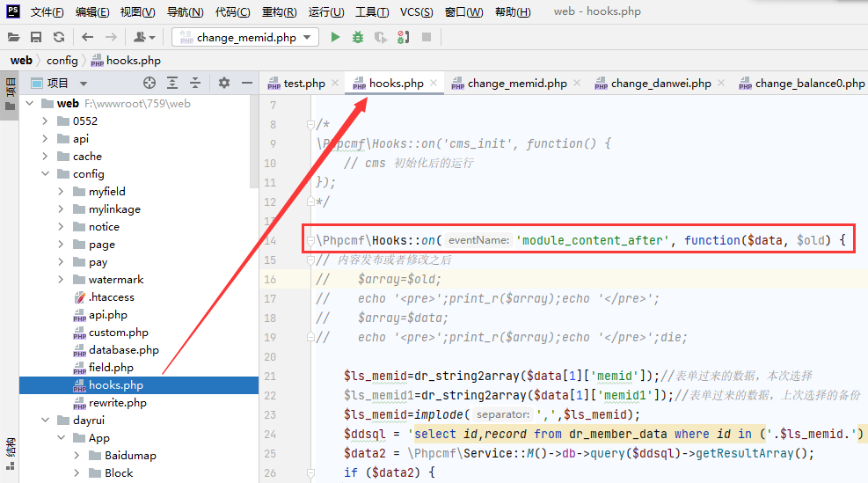
Task: Select rewrite.php in project tree
Action: coord(118,403)
